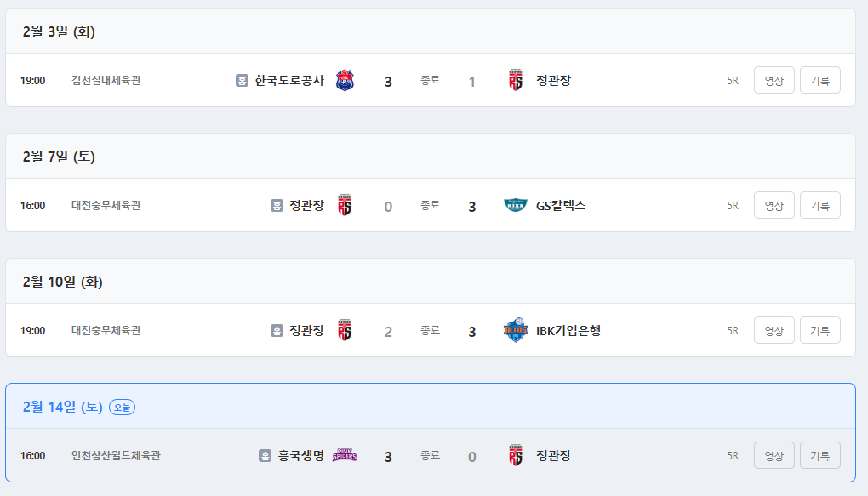The image size is (868, 496).
Task: Play 영상 for the IBK기업은행 match
Action: [774, 330]
